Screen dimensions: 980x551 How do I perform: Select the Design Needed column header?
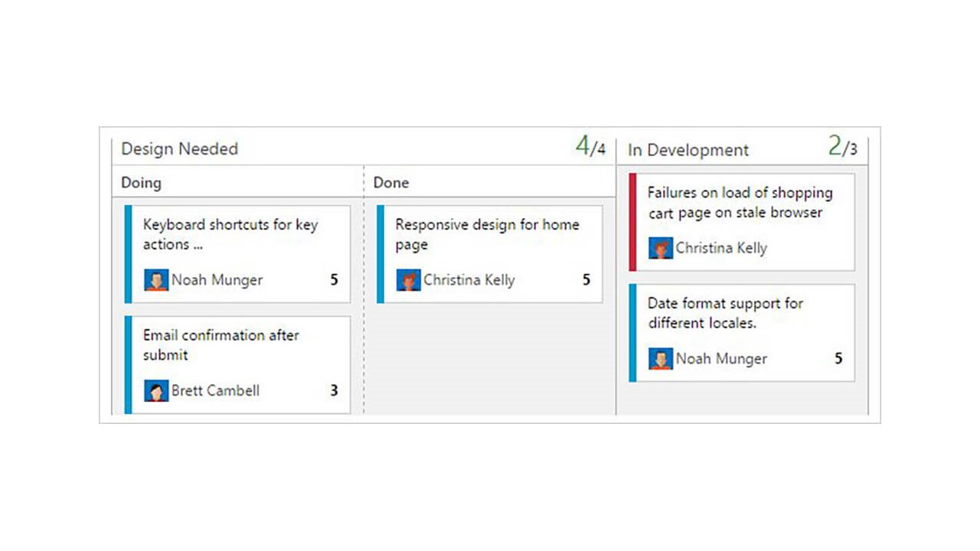click(180, 149)
